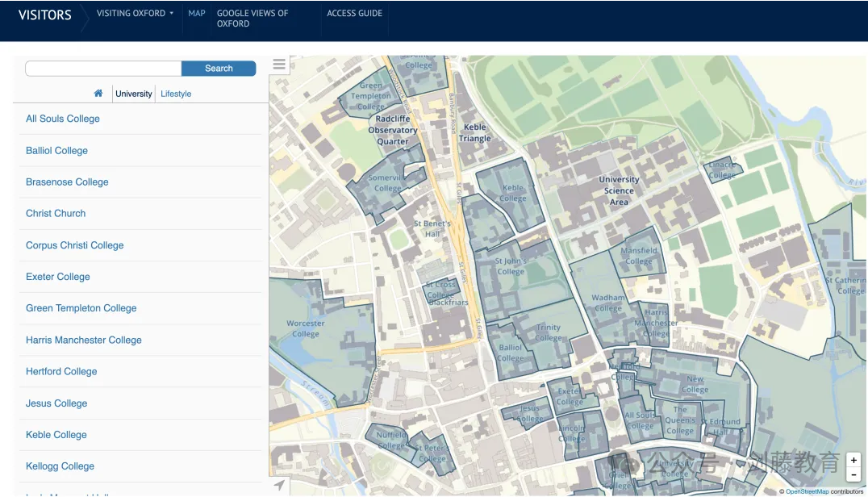Screen dimensions: 868x497
Task: Open Google Views of Oxford
Action: (252, 19)
